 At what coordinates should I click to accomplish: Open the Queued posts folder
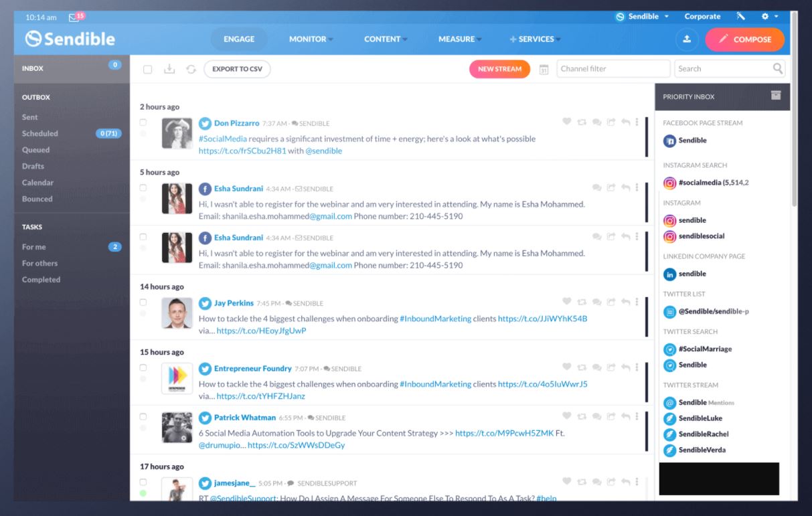(35, 150)
